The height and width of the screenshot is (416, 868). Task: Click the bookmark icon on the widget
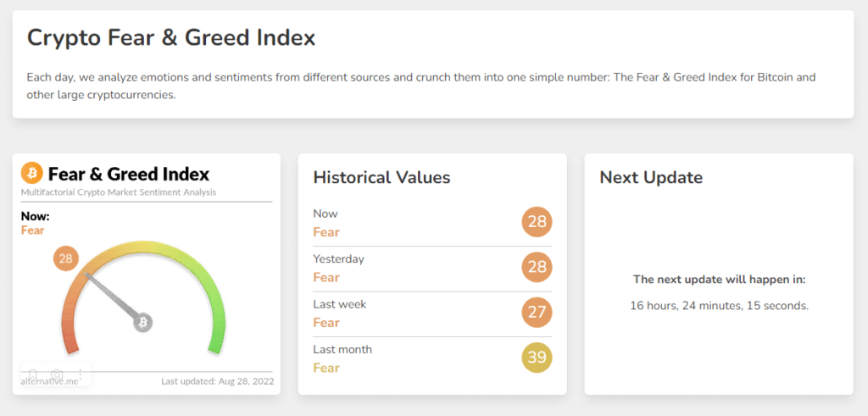coord(32,374)
